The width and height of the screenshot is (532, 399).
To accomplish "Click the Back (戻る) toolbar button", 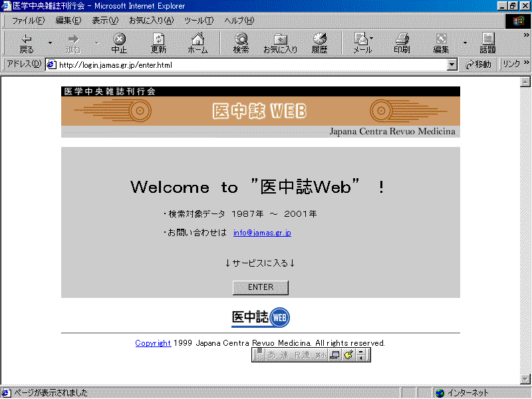I will tap(27, 43).
